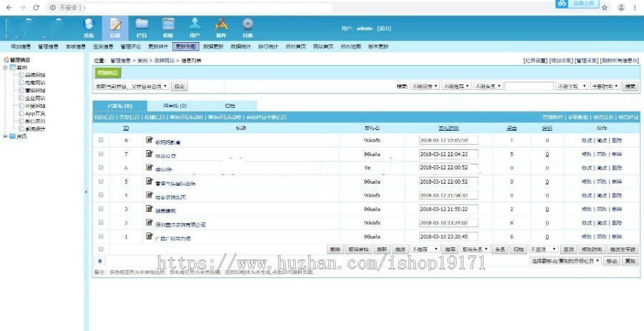644x331 pixels.
Task: Select 企业网站 in the sidebar tree
Action: pyautogui.click(x=35, y=99)
